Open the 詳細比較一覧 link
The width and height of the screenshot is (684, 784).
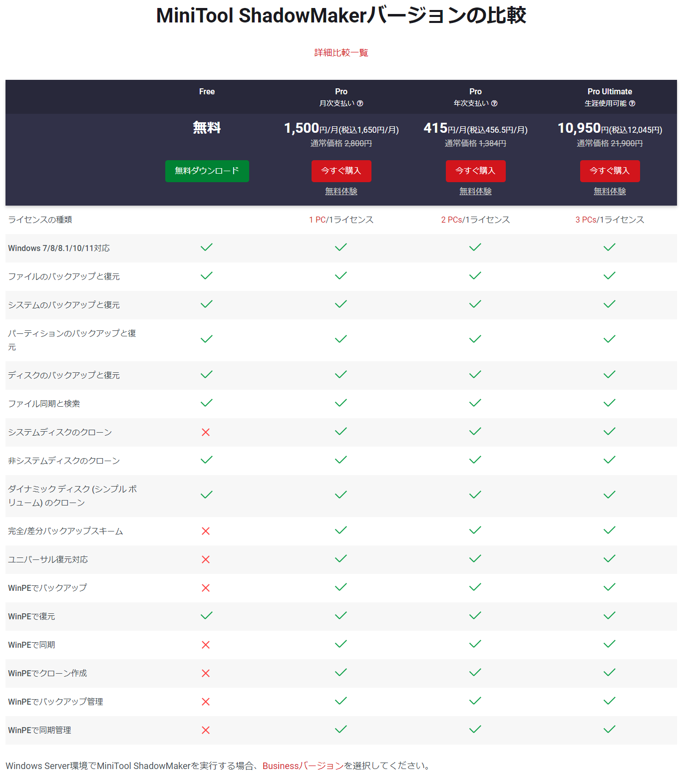[341, 52]
